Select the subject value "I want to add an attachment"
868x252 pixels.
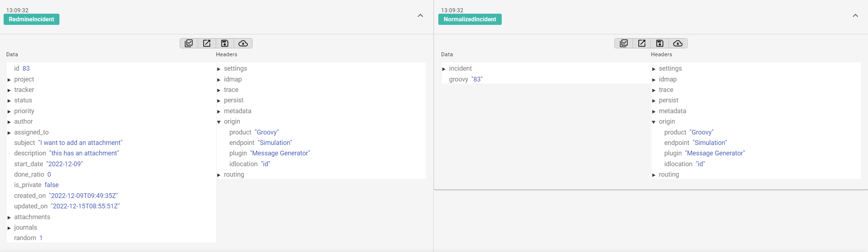[80, 143]
